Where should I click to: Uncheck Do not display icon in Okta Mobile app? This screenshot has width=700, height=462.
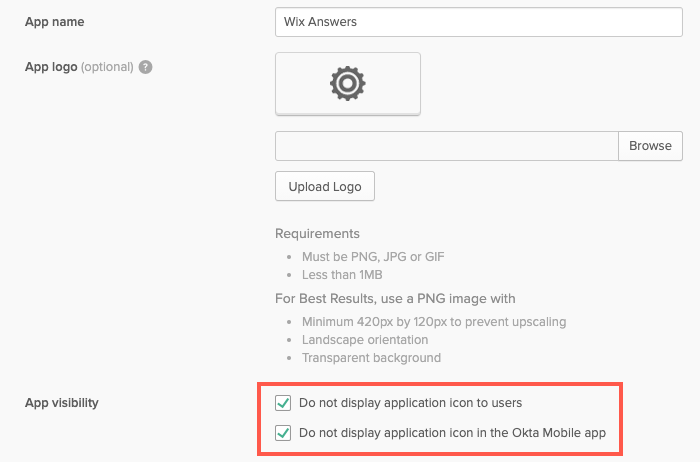pos(283,433)
